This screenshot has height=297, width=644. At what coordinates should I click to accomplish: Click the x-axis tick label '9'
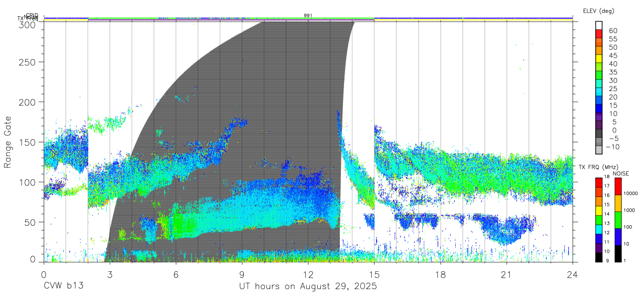click(242, 274)
